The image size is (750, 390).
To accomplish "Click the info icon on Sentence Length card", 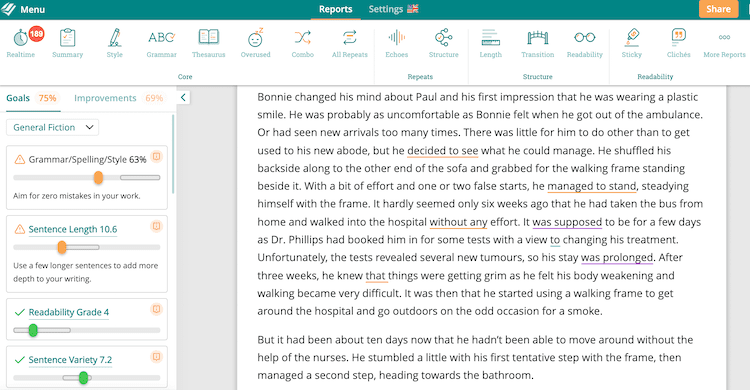I will coord(156,226).
